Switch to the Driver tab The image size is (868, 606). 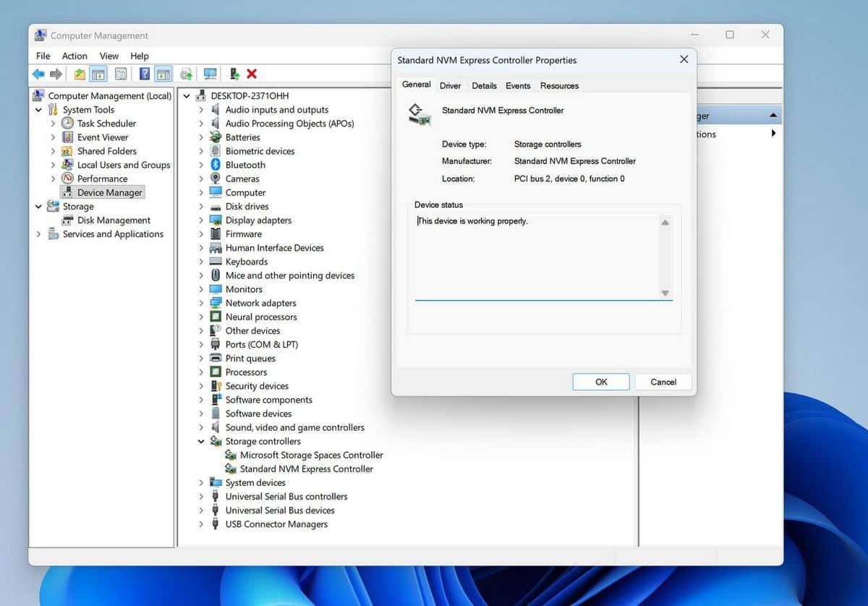(450, 85)
